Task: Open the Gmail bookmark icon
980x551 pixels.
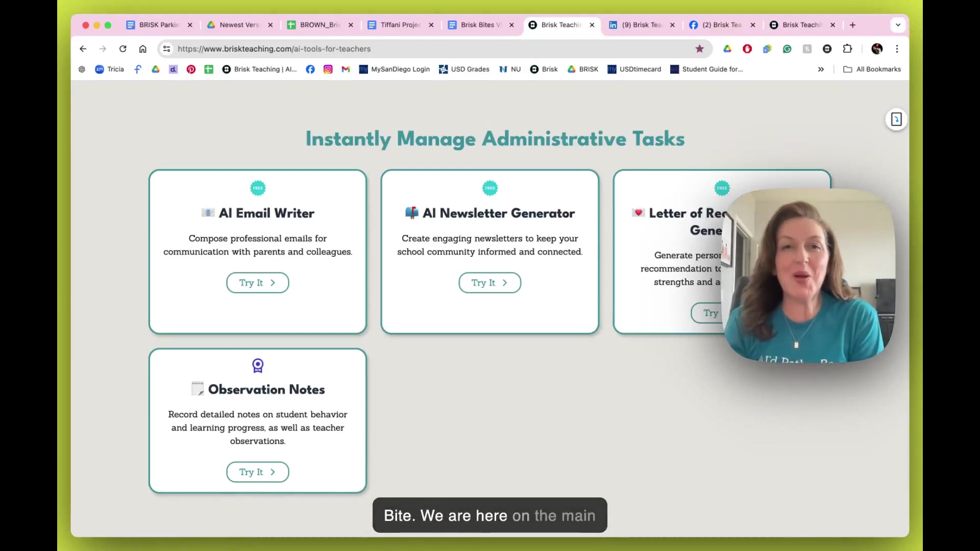Action: pyautogui.click(x=346, y=69)
